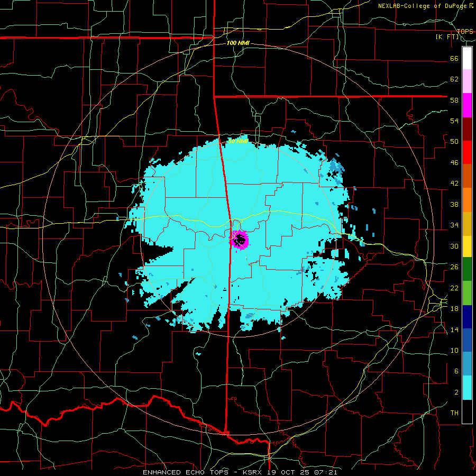Click the TOPS legend title

(x=465, y=31)
